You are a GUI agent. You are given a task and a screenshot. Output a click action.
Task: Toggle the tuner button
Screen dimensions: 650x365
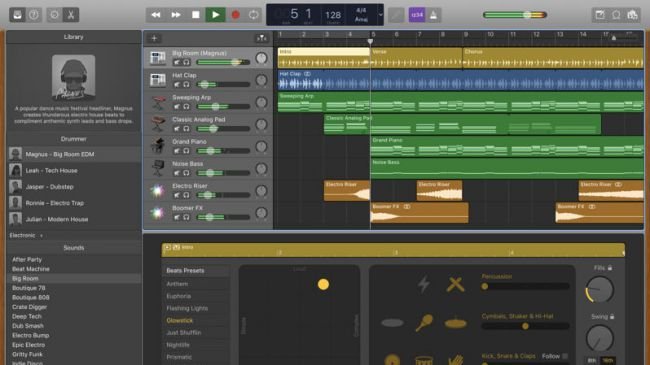(x=396, y=15)
